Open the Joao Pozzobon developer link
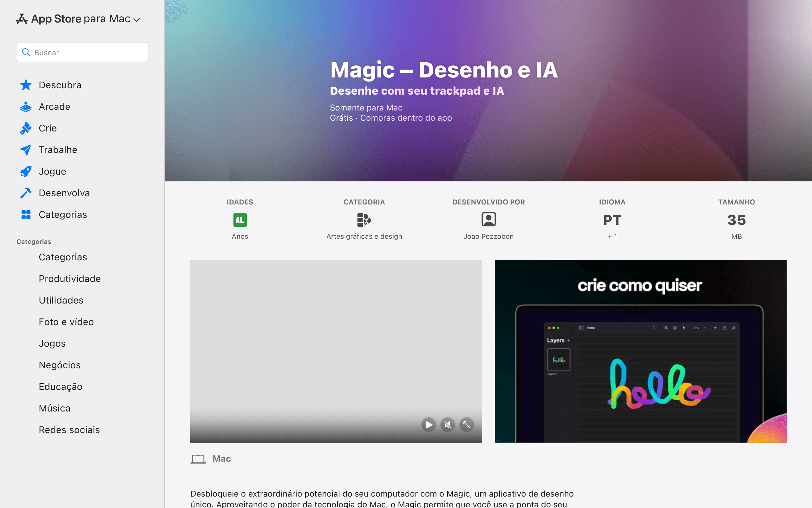The height and width of the screenshot is (508, 812). pos(488,236)
